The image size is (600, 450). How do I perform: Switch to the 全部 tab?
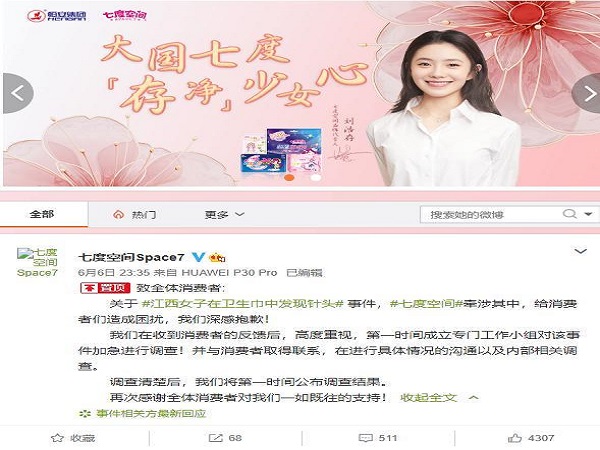pyautogui.click(x=42, y=214)
